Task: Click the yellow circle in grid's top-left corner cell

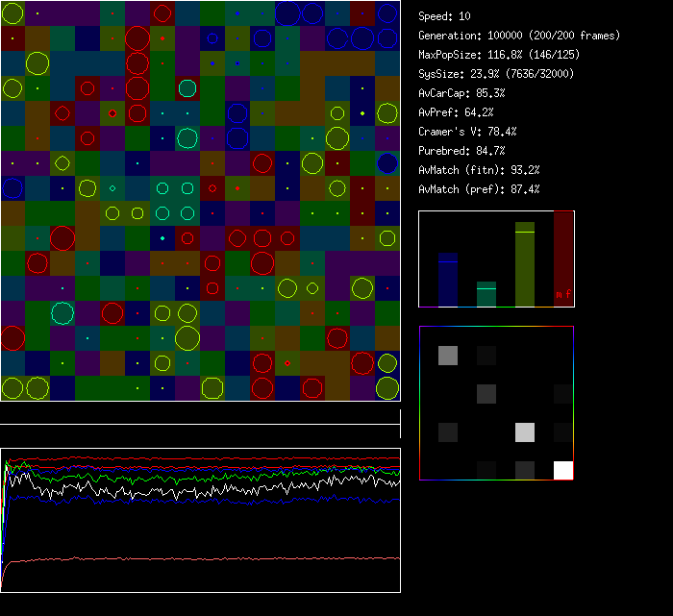Action: (12, 13)
